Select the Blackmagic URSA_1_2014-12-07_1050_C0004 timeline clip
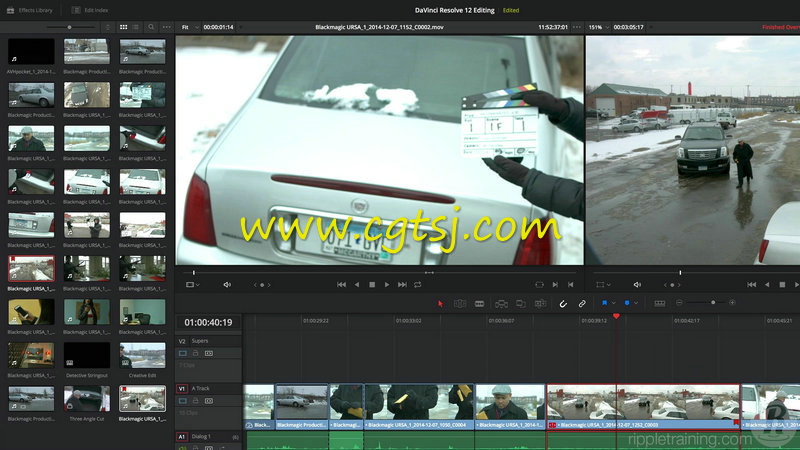 click(419, 407)
